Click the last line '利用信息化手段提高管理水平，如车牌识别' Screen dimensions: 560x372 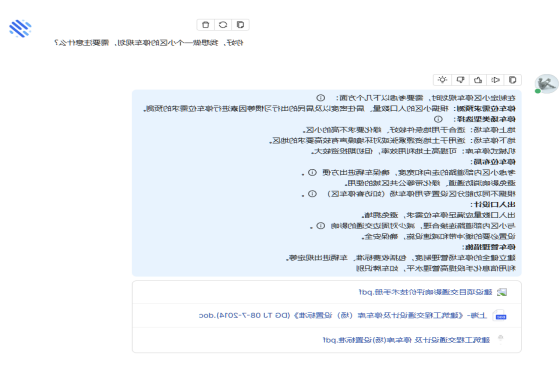click(x=436, y=268)
